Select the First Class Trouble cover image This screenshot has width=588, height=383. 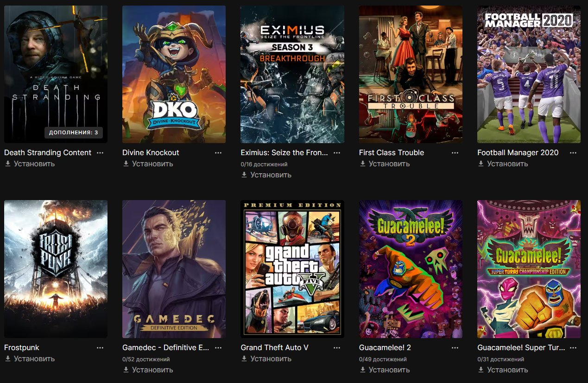[411, 74]
